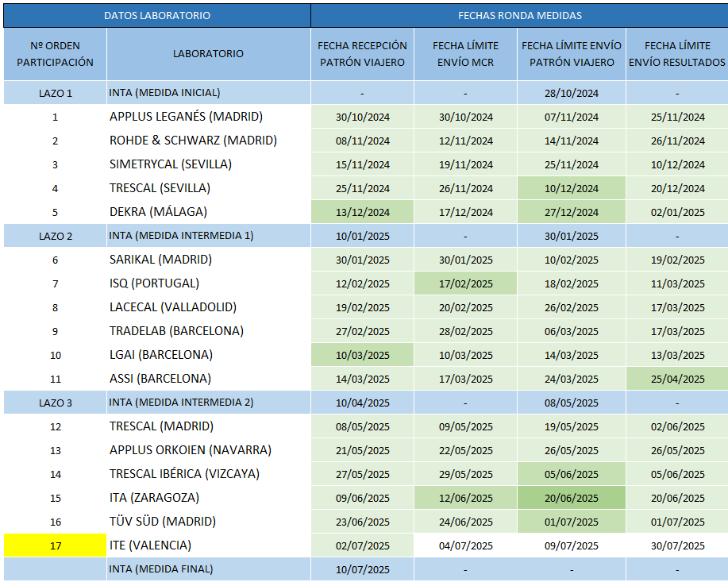This screenshot has width=728, height=582.
Task: Select the SIMETRYCAL (SEVILLA) laboratory cell
Action: (209, 164)
